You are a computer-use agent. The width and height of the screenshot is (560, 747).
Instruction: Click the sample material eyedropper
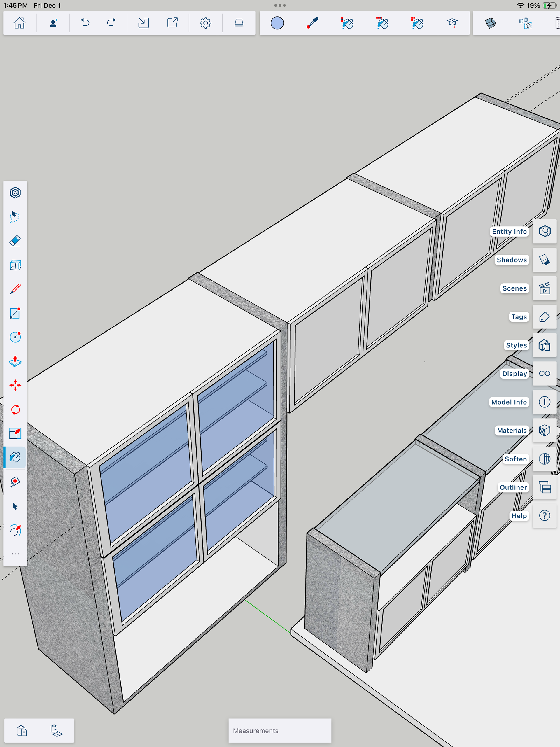click(312, 23)
